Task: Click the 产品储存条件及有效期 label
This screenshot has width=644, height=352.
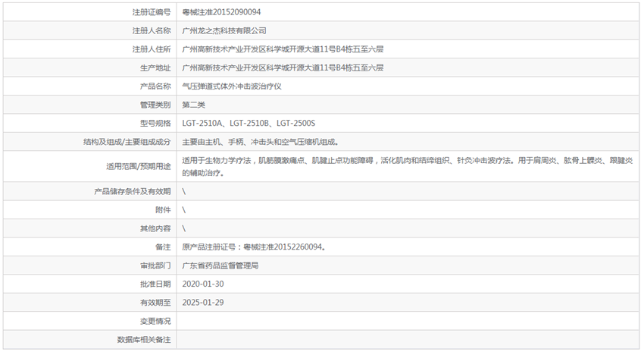Action: coord(133,192)
